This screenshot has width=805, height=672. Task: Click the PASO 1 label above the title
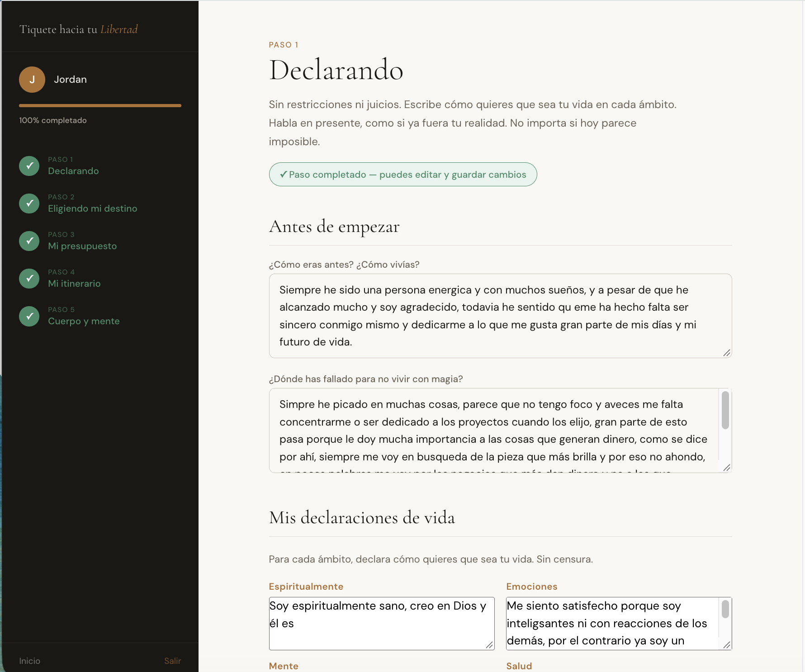(284, 45)
